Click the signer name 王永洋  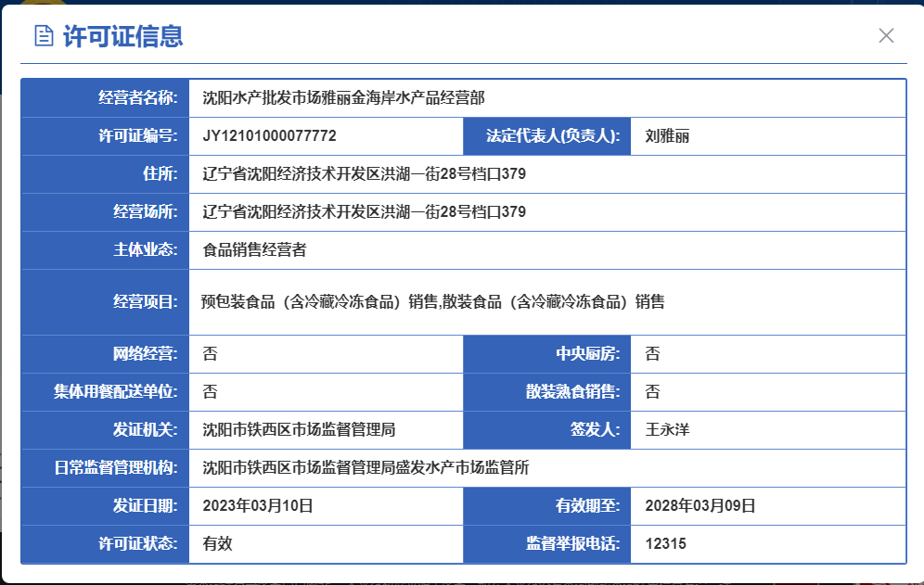pos(667,430)
